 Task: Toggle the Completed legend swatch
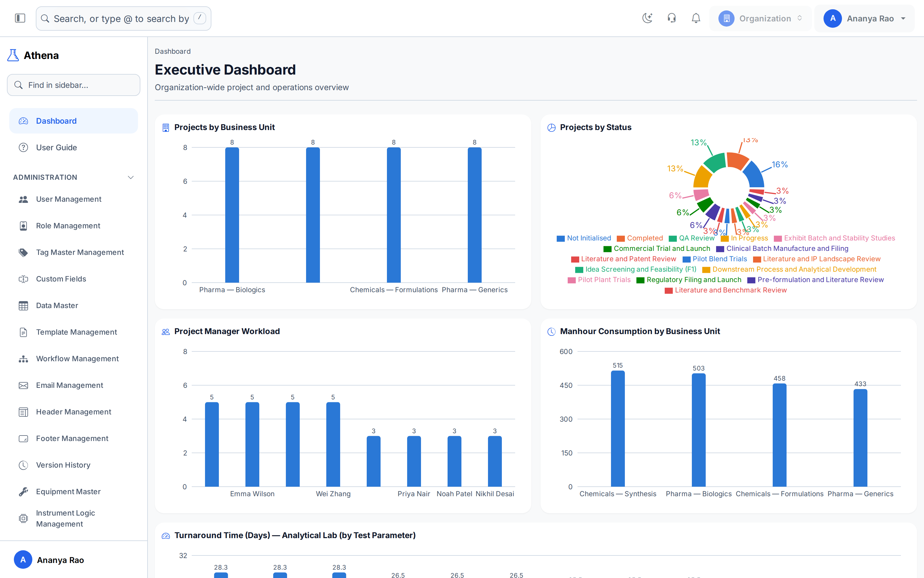(621, 238)
